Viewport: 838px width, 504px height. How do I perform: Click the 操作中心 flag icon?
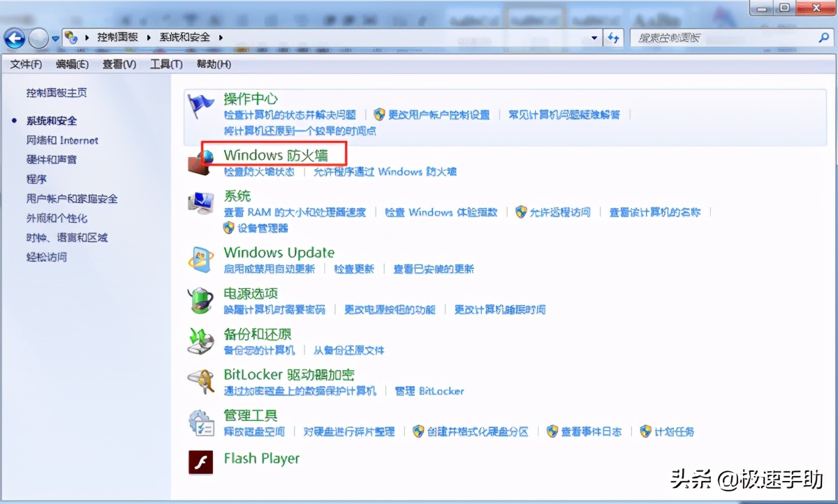[x=201, y=103]
